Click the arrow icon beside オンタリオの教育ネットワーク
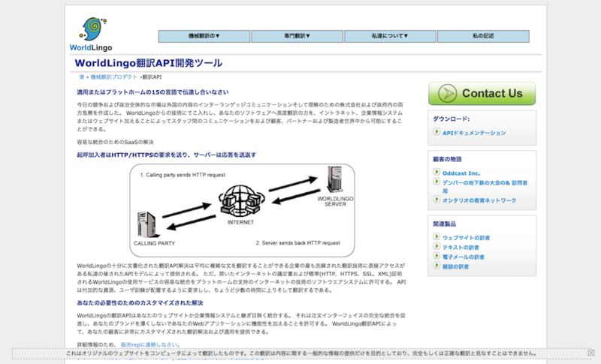Viewport: 601px width, 364px height. click(x=436, y=199)
